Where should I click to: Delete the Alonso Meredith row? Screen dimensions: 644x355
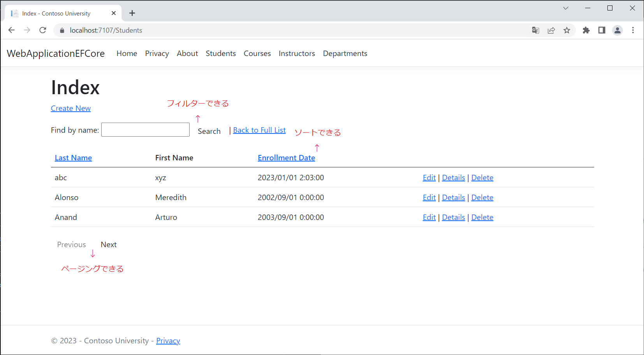coord(482,197)
